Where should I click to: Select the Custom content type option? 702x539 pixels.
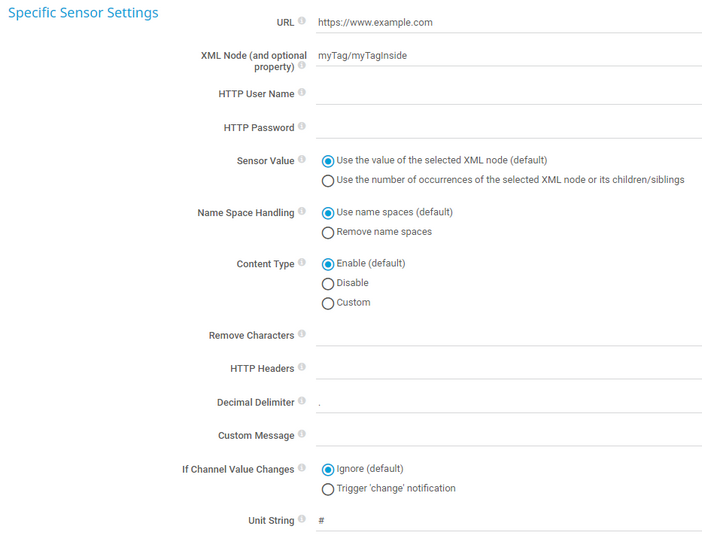(328, 303)
